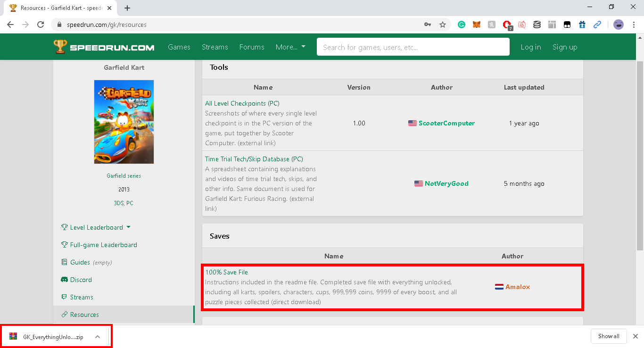
Task: Click the coin stack extension icon
Action: click(537, 25)
